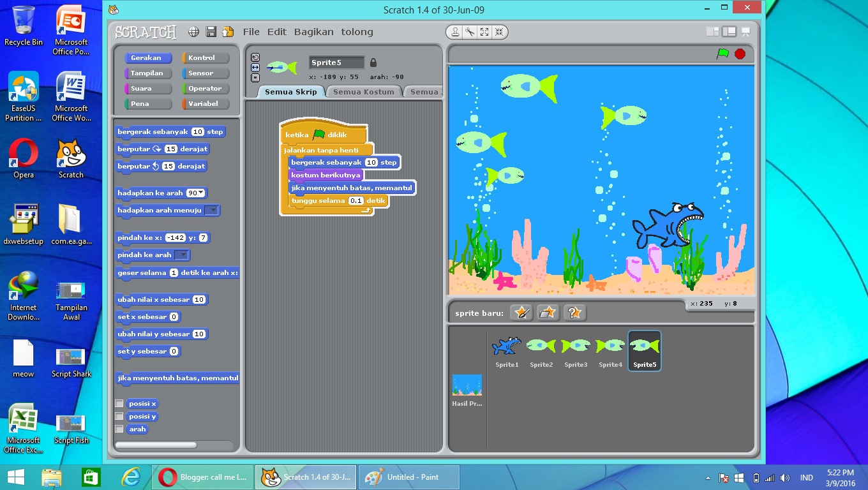Select the Kontrol block category
The height and width of the screenshot is (490, 868).
coord(204,57)
